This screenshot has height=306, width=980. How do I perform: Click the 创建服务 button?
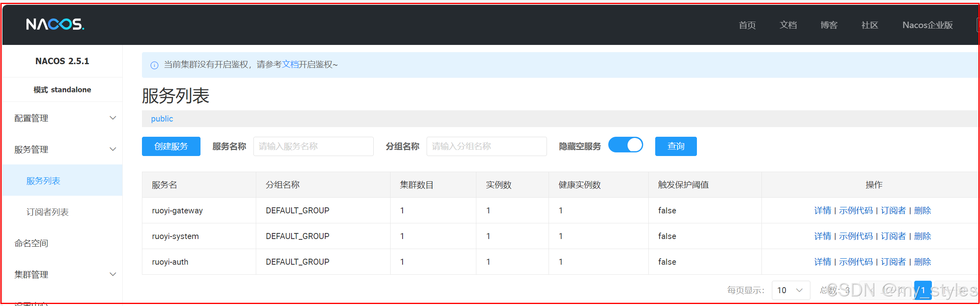[x=171, y=146]
